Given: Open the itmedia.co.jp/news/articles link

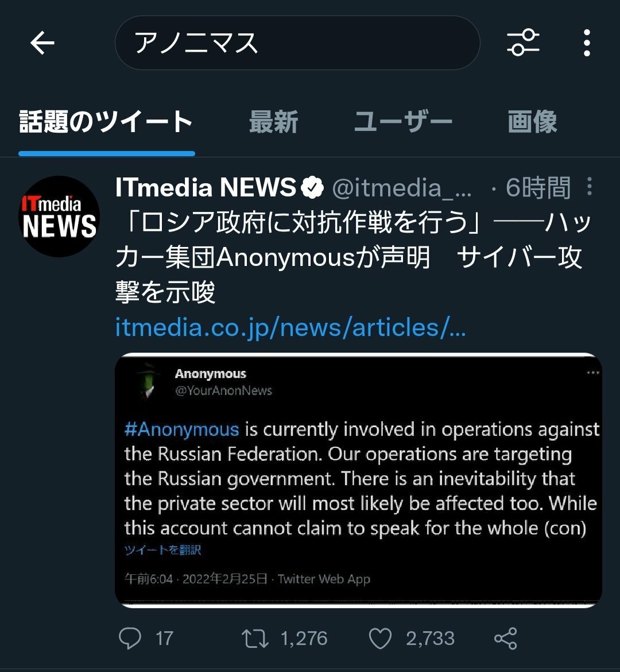Looking at the screenshot, I should point(290,327).
